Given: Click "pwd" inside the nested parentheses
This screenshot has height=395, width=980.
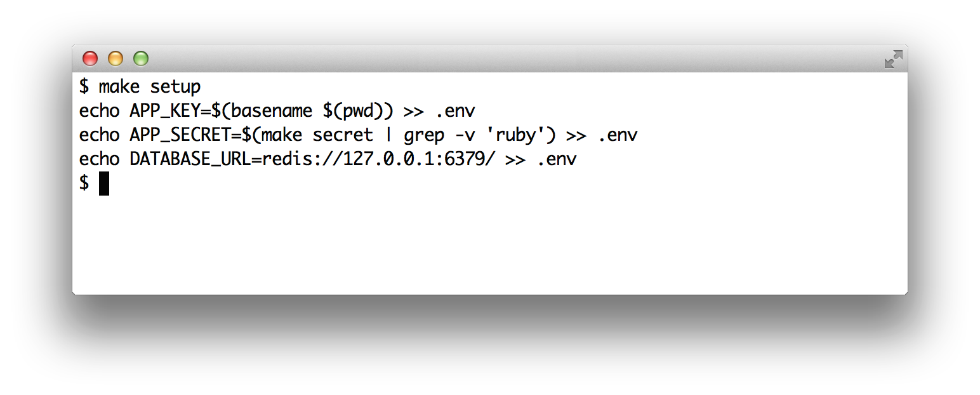Looking at the screenshot, I should tap(363, 110).
